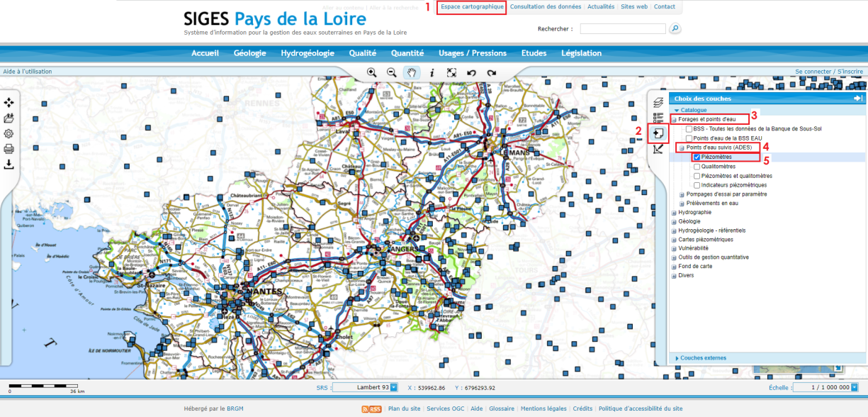The width and height of the screenshot is (868, 417).
Task: Click the print map icon
Action: 9,149
